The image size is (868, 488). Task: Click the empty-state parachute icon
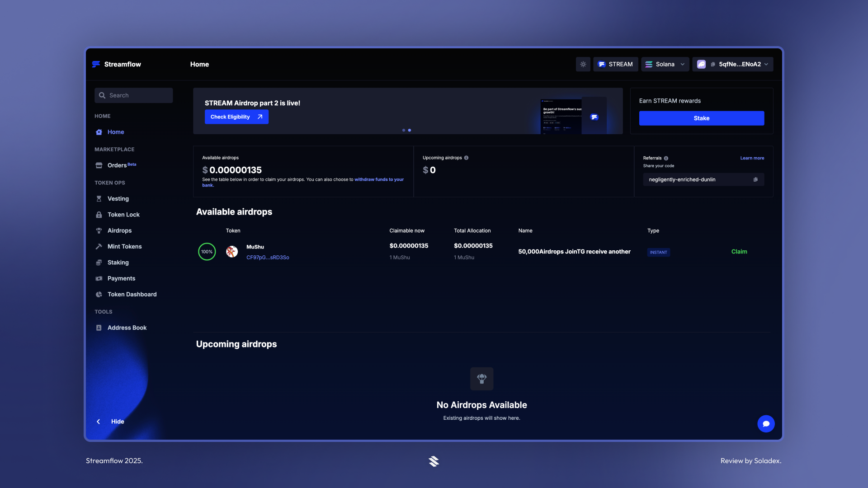coord(482,379)
